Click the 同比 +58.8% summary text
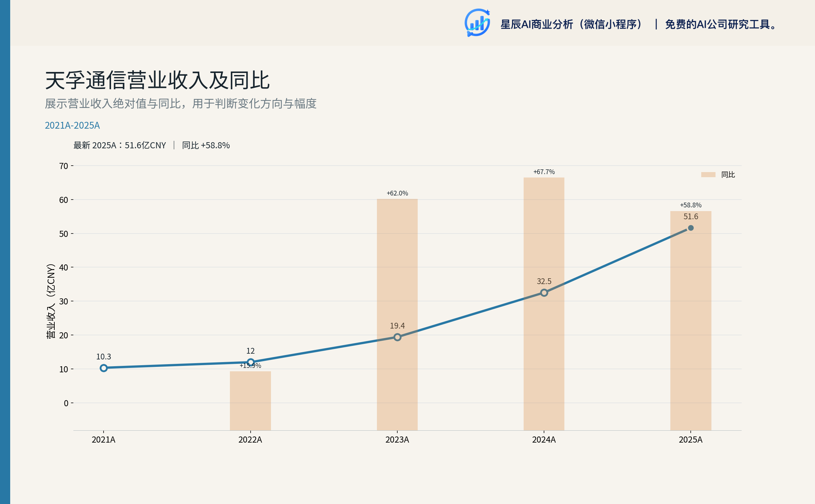 coord(206,145)
